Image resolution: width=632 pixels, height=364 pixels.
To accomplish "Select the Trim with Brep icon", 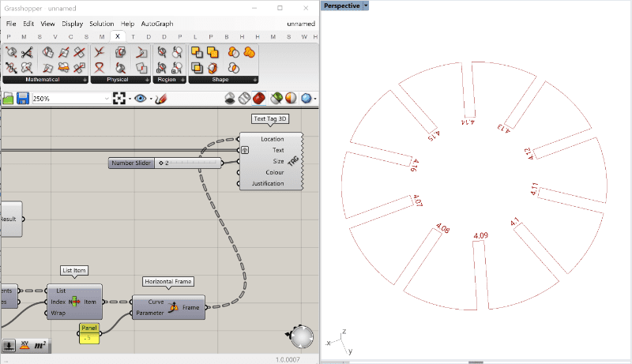I will coord(162,52).
